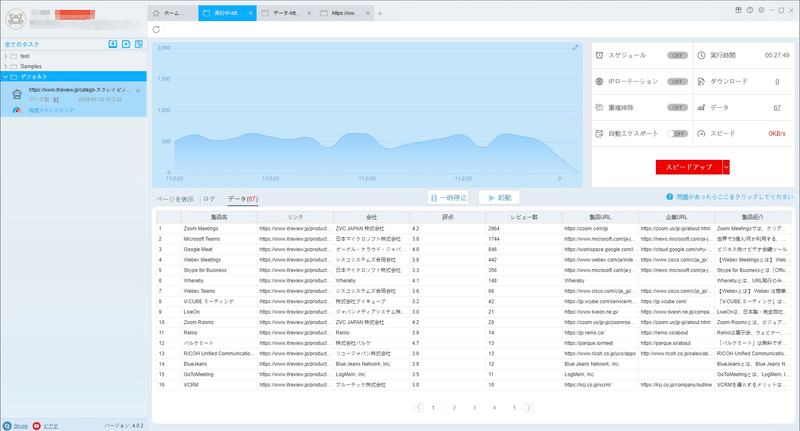Go to page 5 of results
Viewport: 800px width, 431px height.
pos(514,408)
